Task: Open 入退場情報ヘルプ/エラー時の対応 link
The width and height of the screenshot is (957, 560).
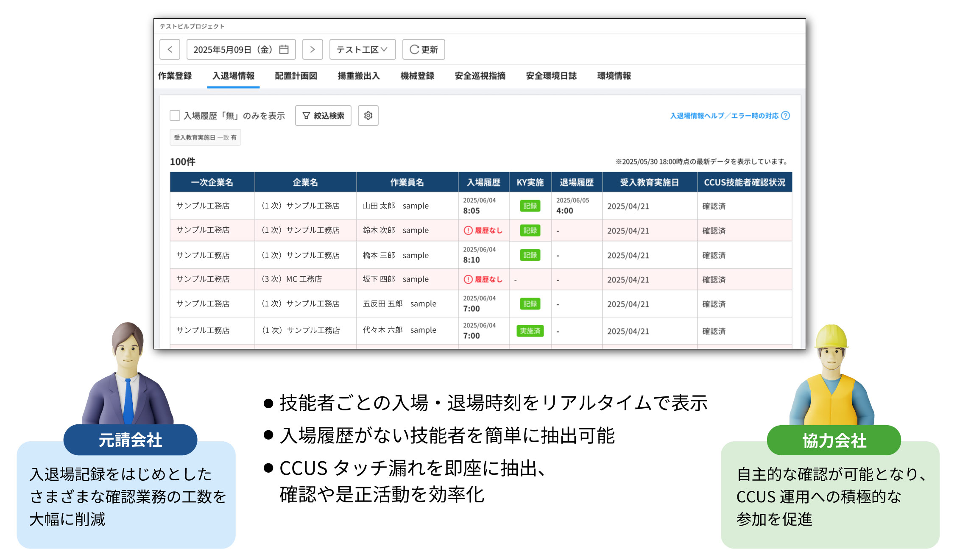Action: click(x=724, y=116)
